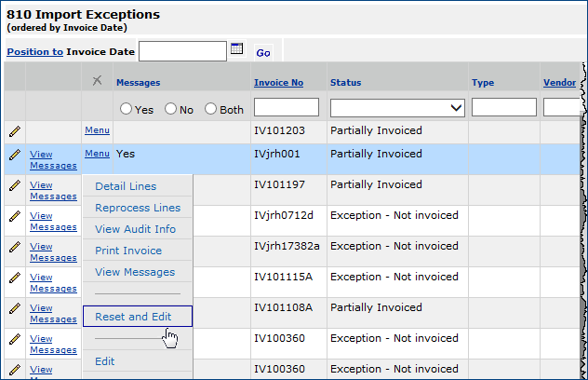Select the Yes messages radio button
The width and height of the screenshot is (588, 380).
pos(126,109)
